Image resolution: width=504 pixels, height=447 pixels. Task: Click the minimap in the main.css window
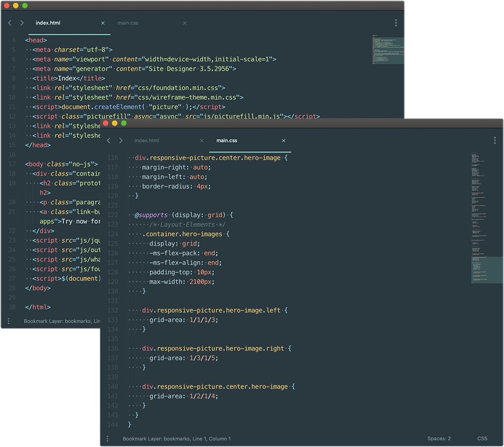coord(487,218)
